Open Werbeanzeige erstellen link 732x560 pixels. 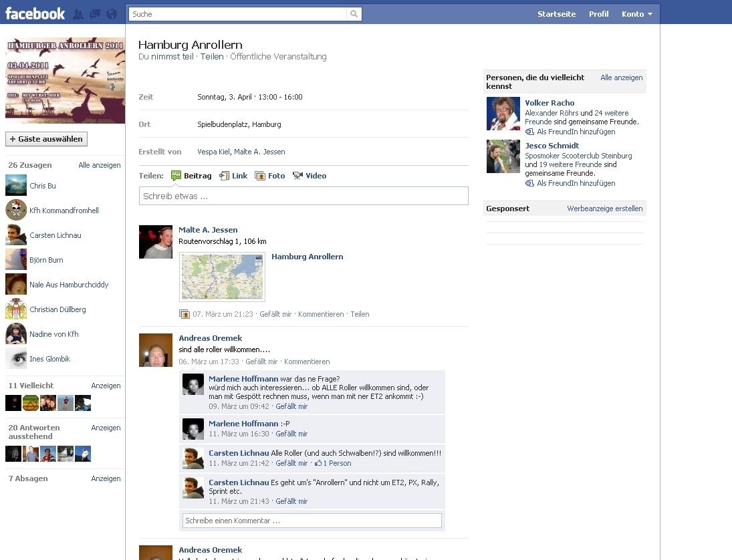(604, 208)
